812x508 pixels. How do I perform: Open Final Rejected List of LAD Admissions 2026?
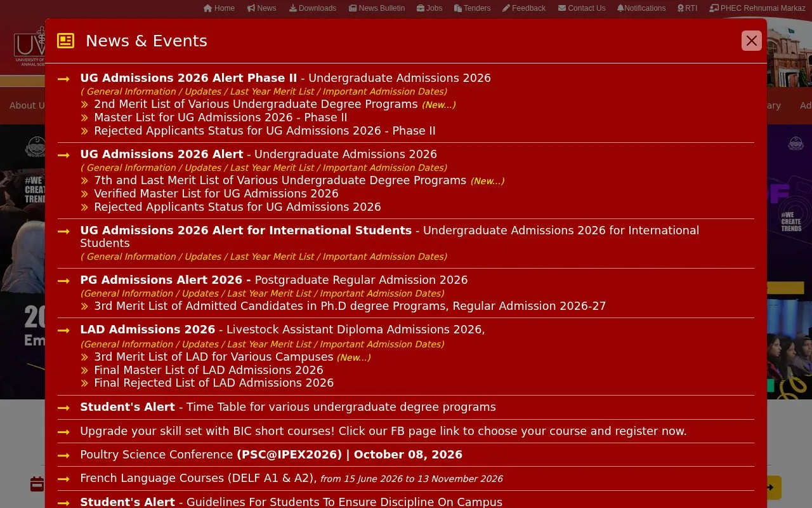pos(214,383)
